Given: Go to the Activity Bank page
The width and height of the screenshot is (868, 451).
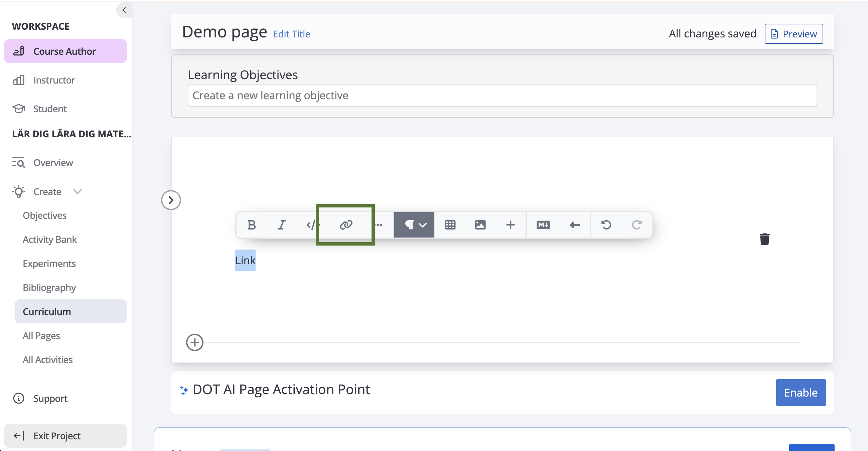Looking at the screenshot, I should [x=49, y=240].
